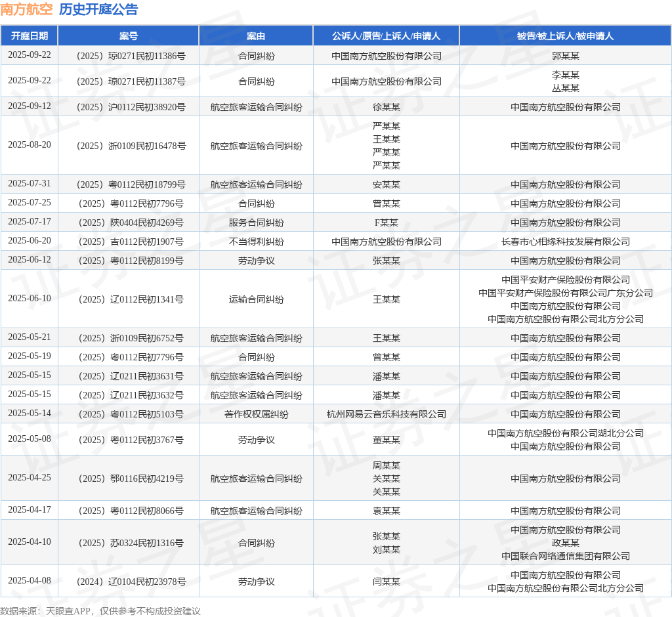672x617 pixels.
Task: Click defendant name 丛某某
Action: point(565,88)
